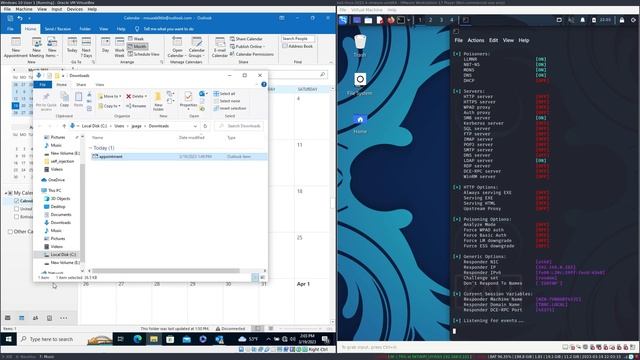Select Week view in Outlook ribbon
The width and height of the screenshot is (640, 360).
136,39
